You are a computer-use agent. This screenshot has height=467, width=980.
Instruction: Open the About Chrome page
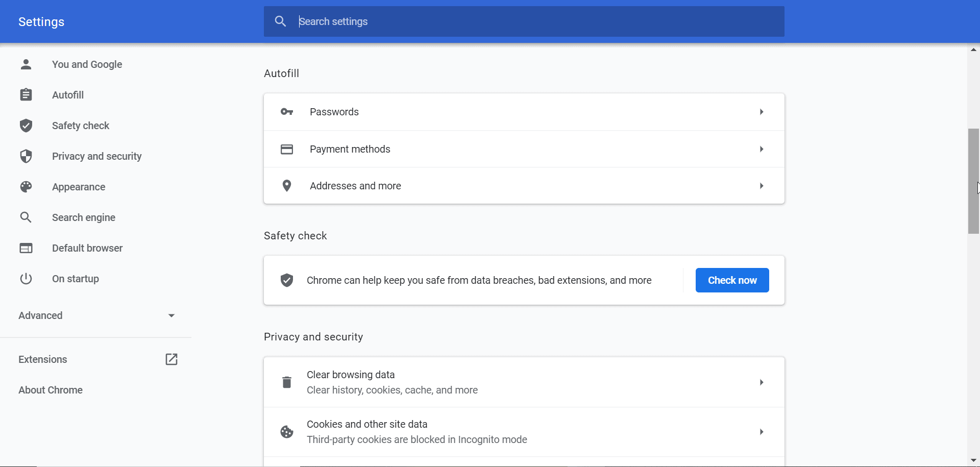point(51,390)
